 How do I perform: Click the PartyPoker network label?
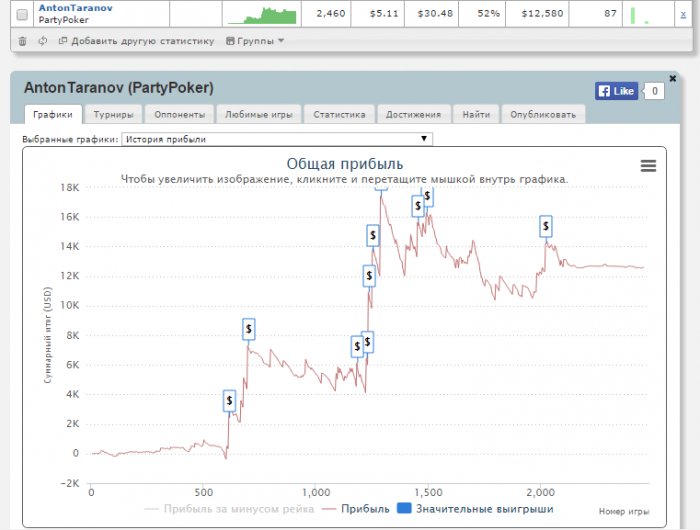63,20
